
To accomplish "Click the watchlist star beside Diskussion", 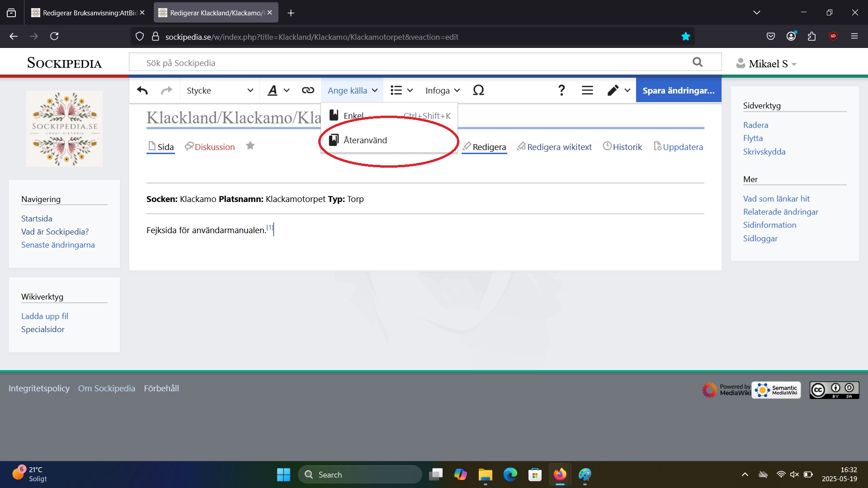I will 250,145.
